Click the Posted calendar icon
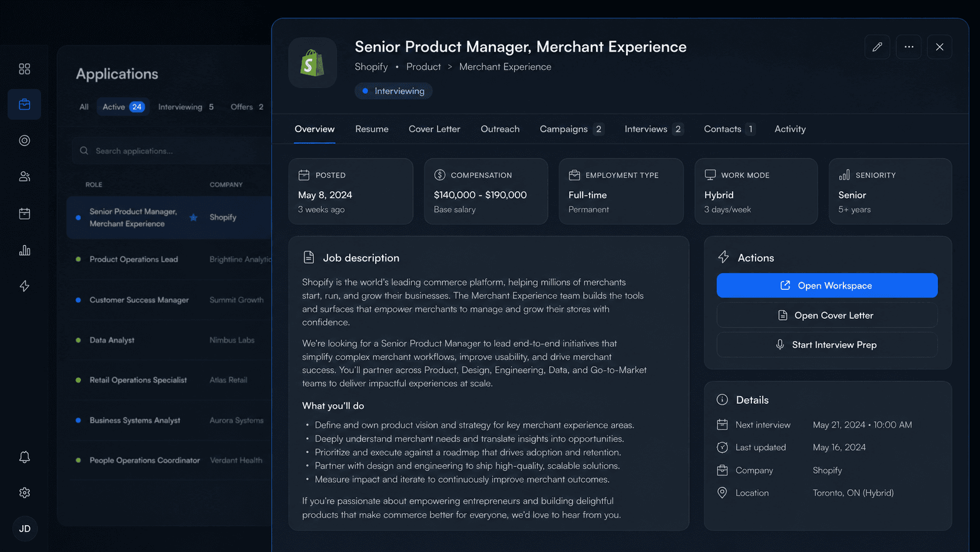Viewport: 980px width, 552px height. coord(304,175)
